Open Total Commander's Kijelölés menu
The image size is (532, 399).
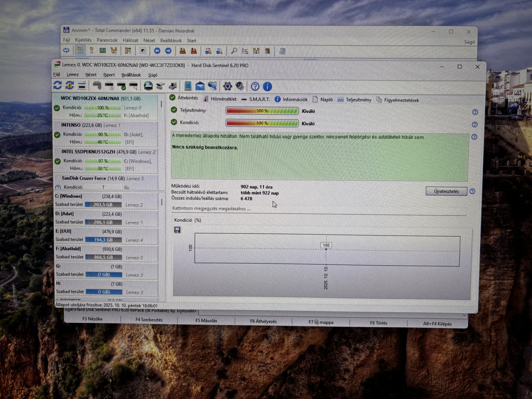click(x=83, y=40)
